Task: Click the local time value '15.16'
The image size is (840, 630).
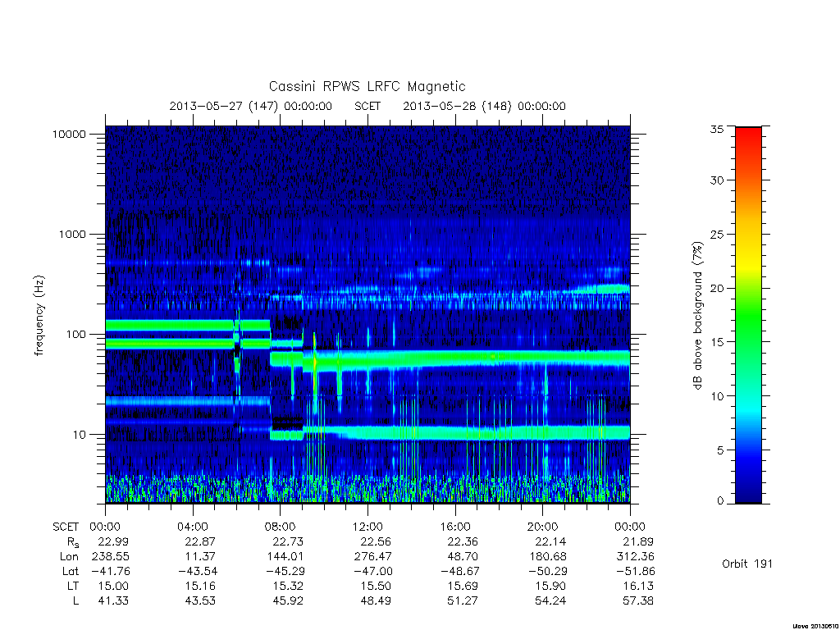Action: (x=200, y=586)
